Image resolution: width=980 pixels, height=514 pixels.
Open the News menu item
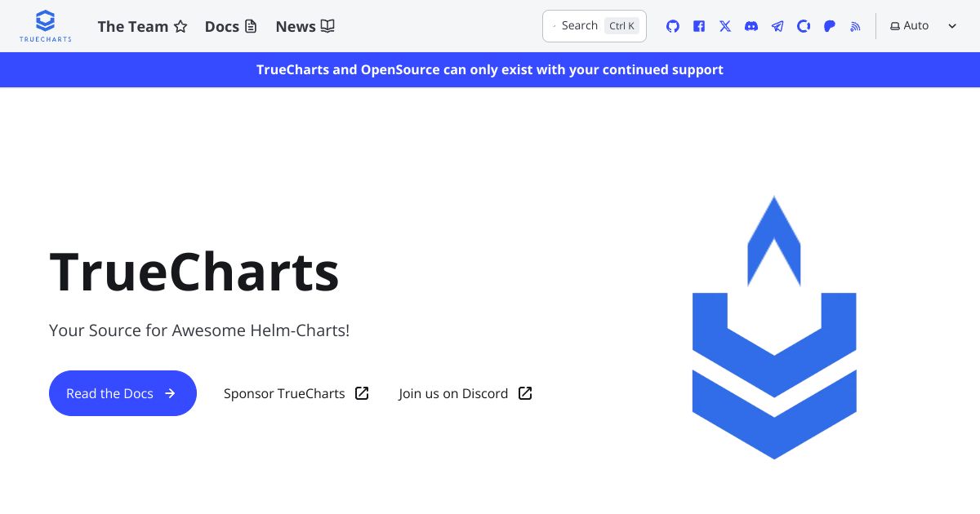pos(305,26)
